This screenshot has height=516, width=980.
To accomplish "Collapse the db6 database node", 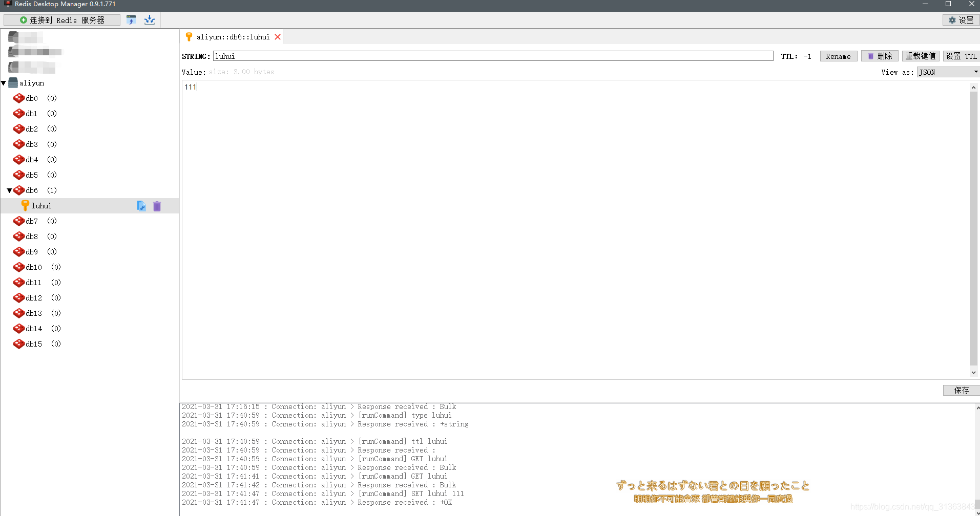I will [9, 190].
